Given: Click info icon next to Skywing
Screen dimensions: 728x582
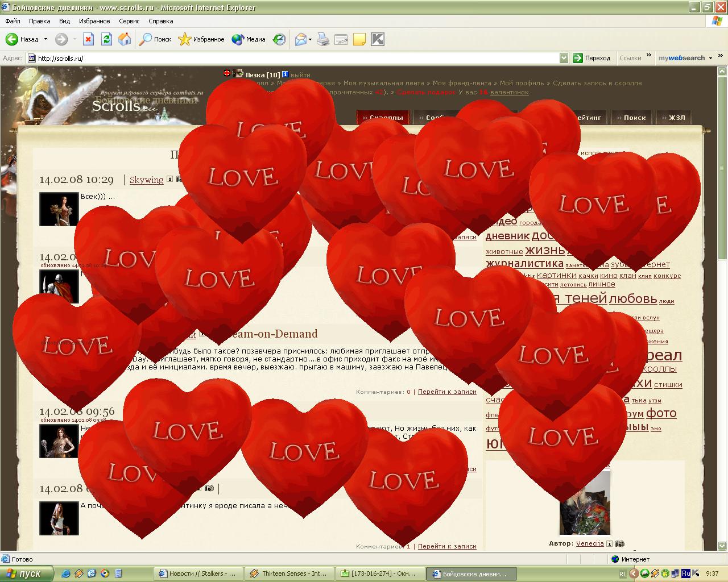Looking at the screenshot, I should 169,179.
